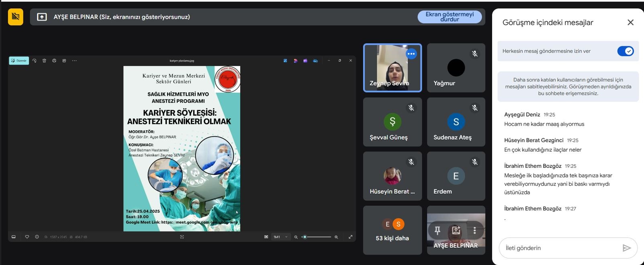Toggle the filmstrip view in Photos

14,237
